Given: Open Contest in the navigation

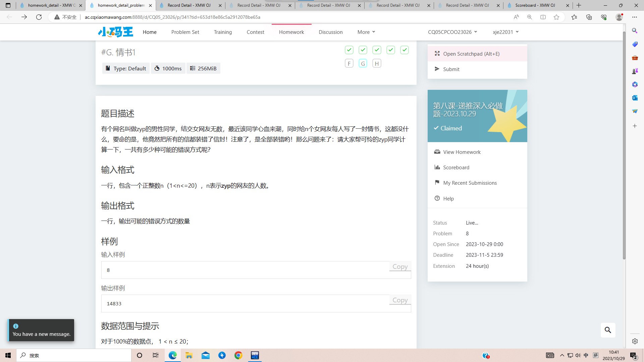Looking at the screenshot, I should (x=255, y=32).
